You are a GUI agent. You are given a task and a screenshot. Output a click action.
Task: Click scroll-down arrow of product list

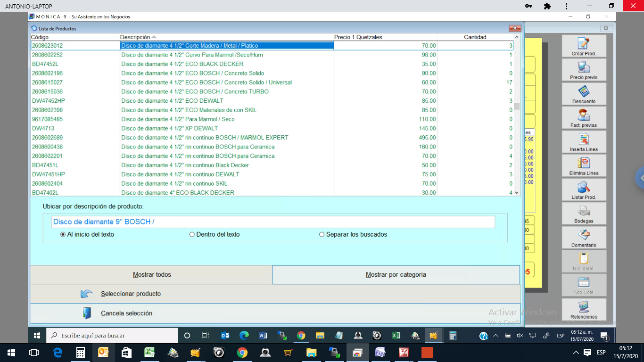point(517,192)
